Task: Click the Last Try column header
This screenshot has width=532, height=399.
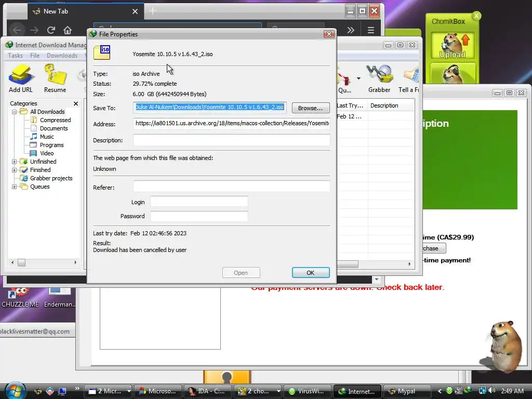Action: coord(351,105)
